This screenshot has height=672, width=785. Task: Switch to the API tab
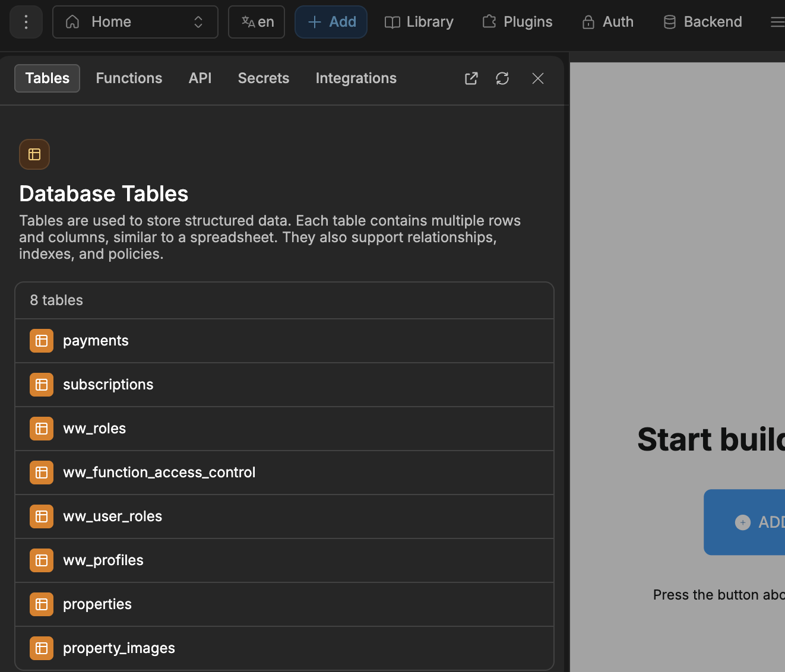pyautogui.click(x=200, y=78)
